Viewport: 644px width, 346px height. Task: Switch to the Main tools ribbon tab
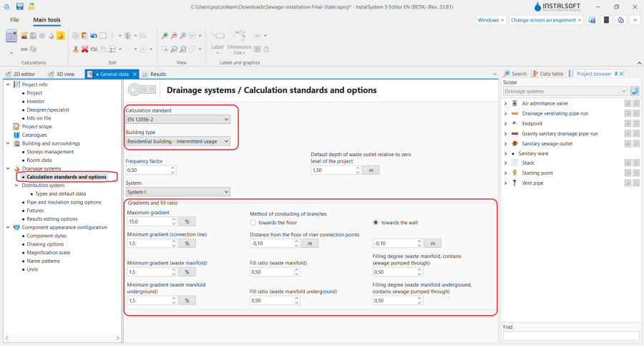(47, 20)
